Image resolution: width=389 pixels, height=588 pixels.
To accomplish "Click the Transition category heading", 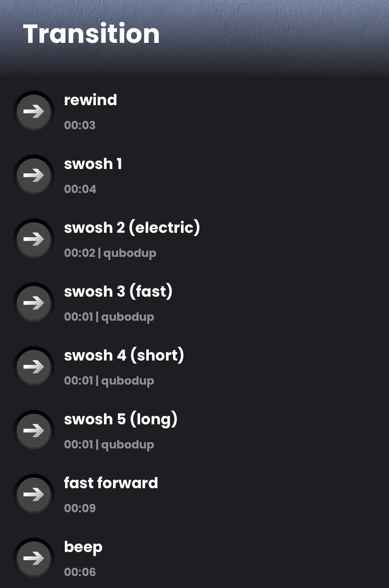I will [x=91, y=34].
